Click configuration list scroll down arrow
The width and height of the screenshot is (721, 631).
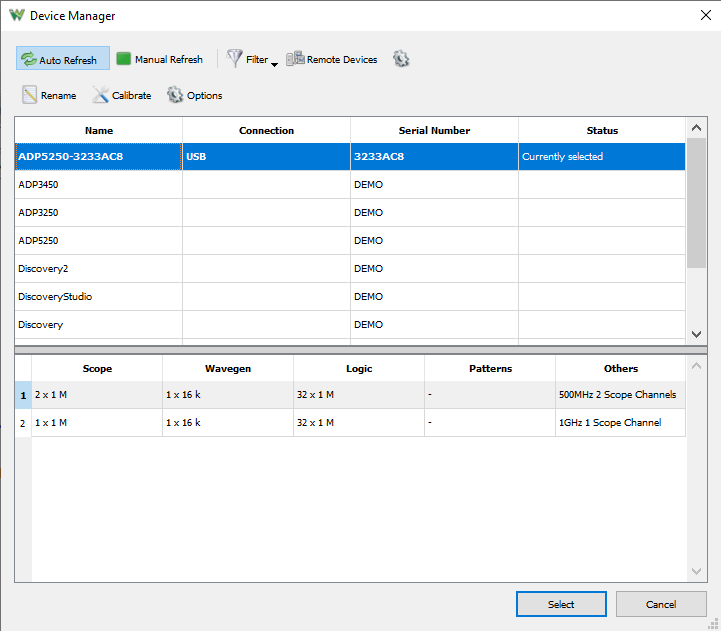coord(696,571)
